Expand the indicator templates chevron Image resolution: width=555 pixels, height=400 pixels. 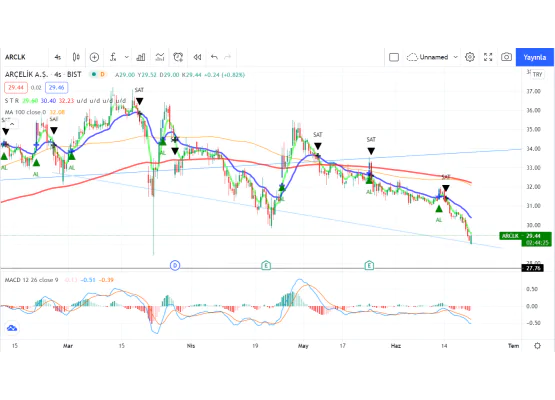point(126,57)
